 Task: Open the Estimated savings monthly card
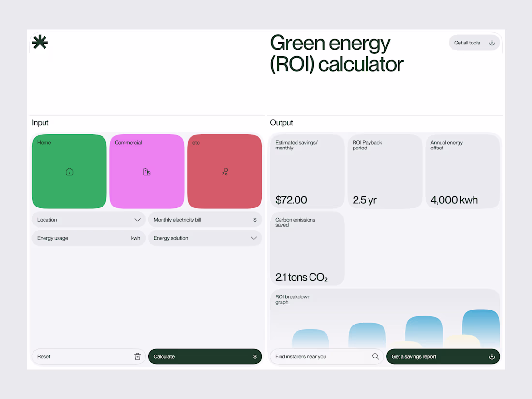click(x=307, y=172)
